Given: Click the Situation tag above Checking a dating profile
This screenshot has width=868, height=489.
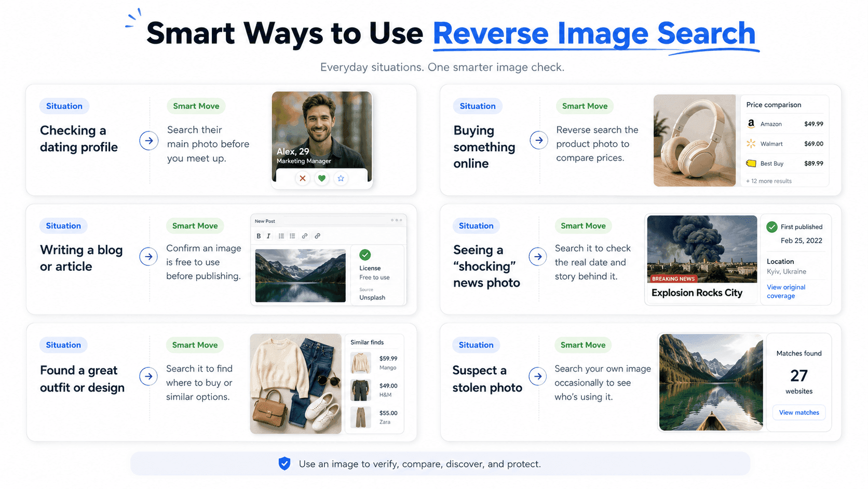Looking at the screenshot, I should pos(64,106).
